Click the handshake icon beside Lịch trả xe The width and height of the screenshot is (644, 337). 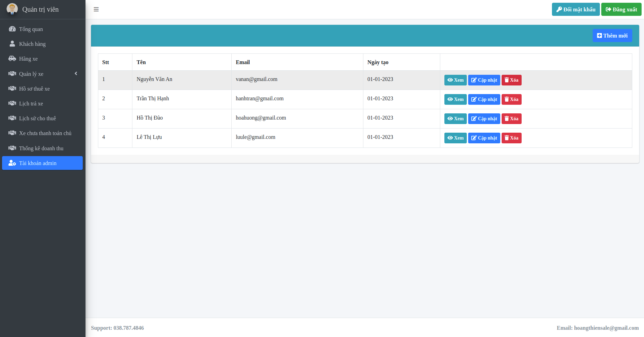click(12, 103)
